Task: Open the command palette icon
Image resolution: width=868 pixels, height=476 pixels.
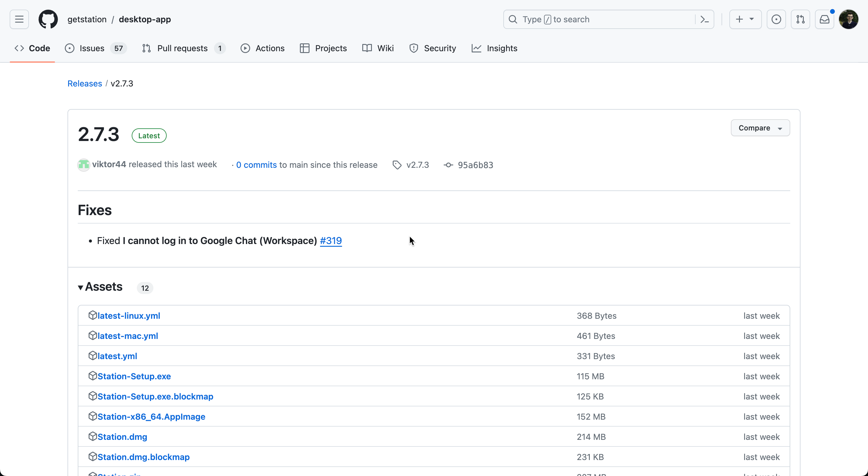Action: 705,19
